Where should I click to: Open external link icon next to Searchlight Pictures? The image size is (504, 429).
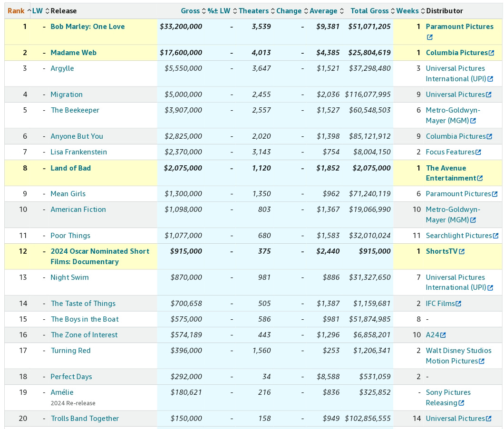495,236
